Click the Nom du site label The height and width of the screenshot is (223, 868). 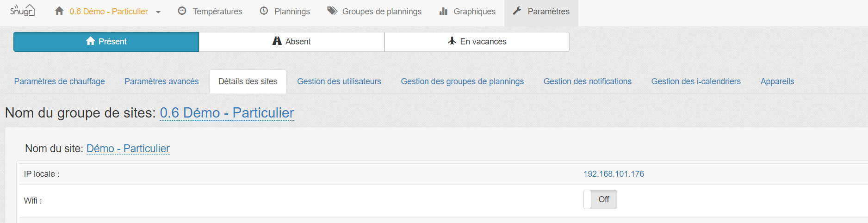[54, 149]
